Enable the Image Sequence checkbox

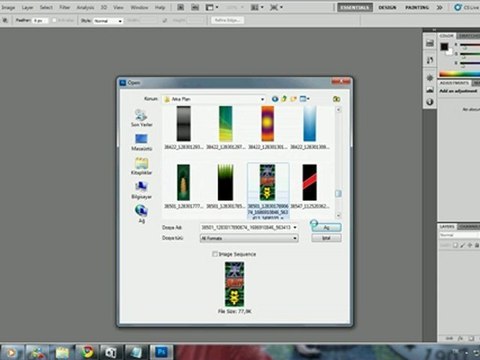click(215, 254)
